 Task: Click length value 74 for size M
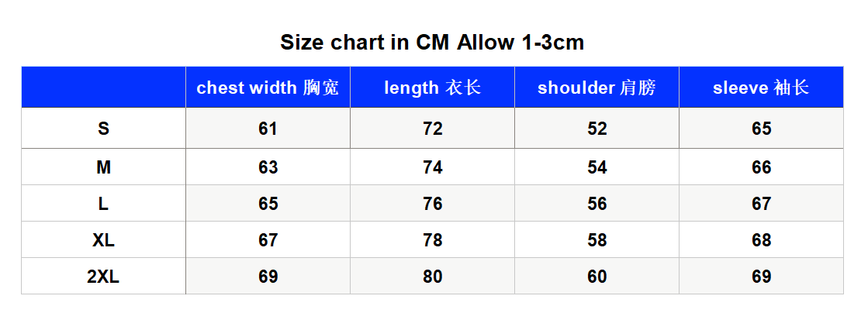[432, 167]
